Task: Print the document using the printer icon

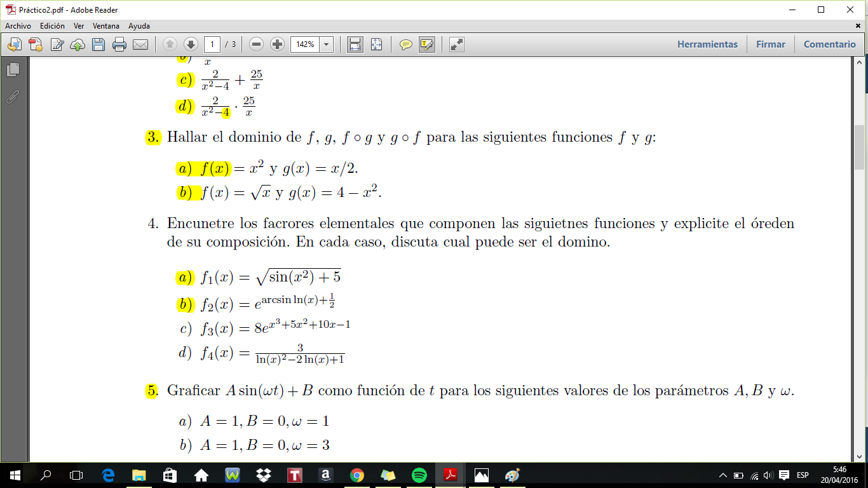Action: point(119,44)
